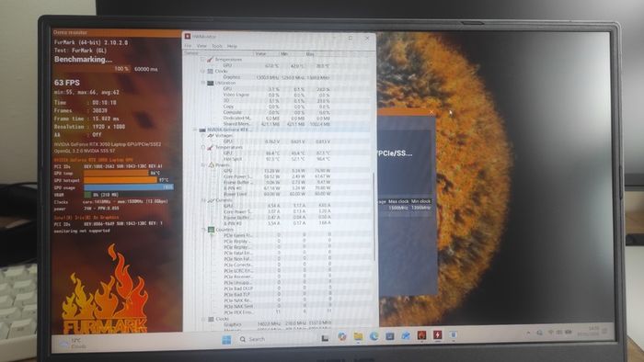Click the HWMonitor app icon in title bar
This screenshot has height=362, width=644.
(188, 37)
